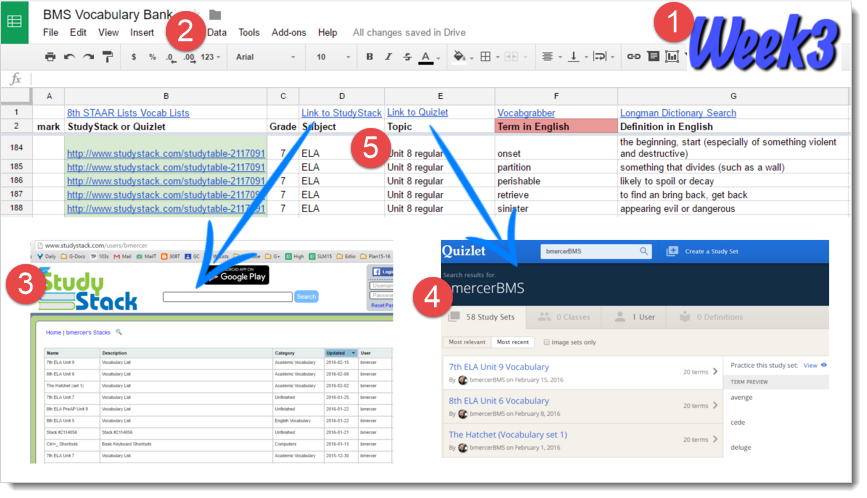Image resolution: width=867 pixels, height=498 pixels.
Task: Toggle italic formatting
Action: (x=388, y=56)
